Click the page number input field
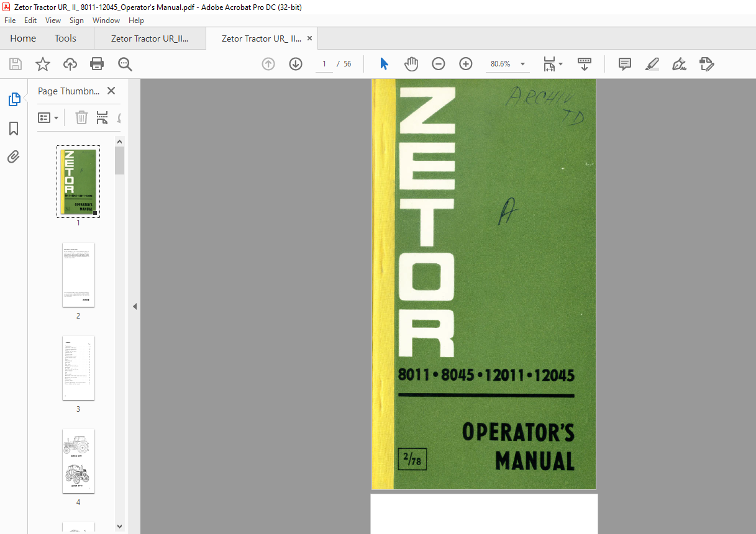 coord(324,64)
